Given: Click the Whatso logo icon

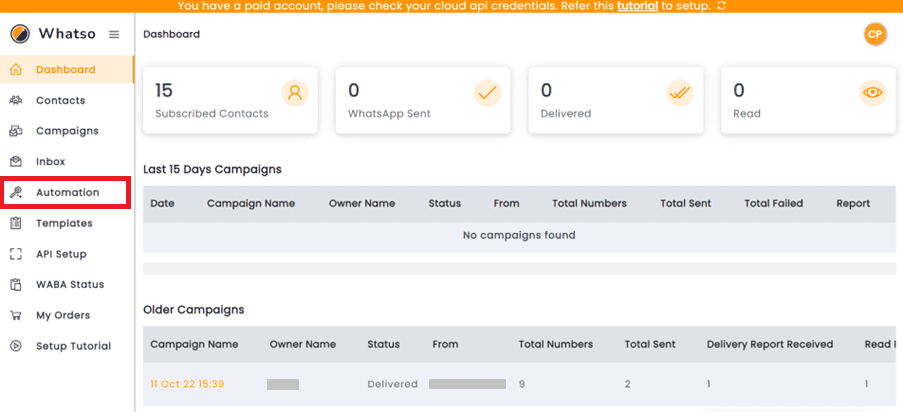Looking at the screenshot, I should click(20, 34).
